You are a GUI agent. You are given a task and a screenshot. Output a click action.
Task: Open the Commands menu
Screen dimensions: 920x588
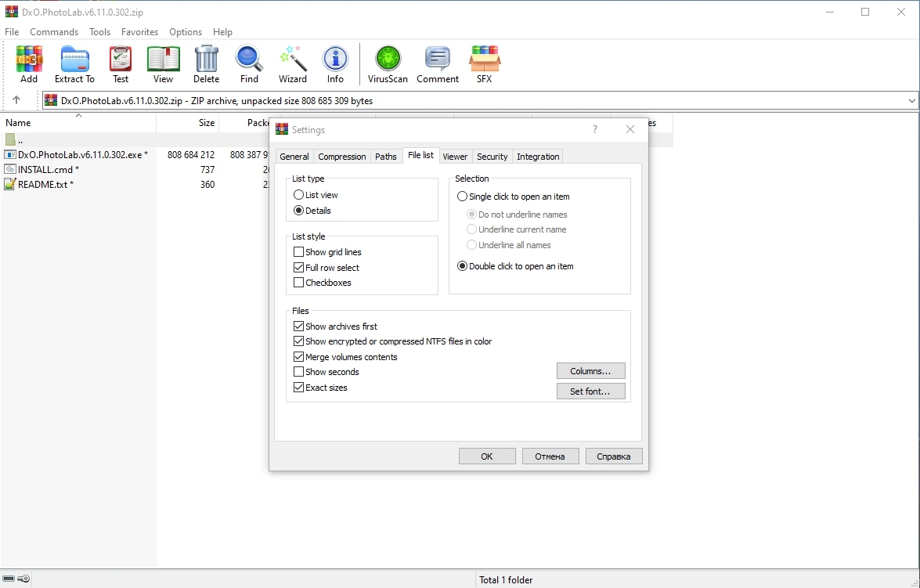tap(54, 31)
